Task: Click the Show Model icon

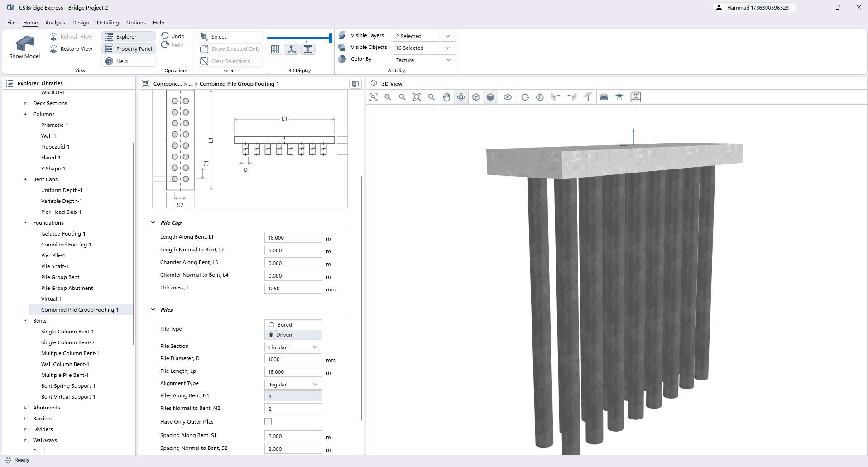Action: [24, 44]
